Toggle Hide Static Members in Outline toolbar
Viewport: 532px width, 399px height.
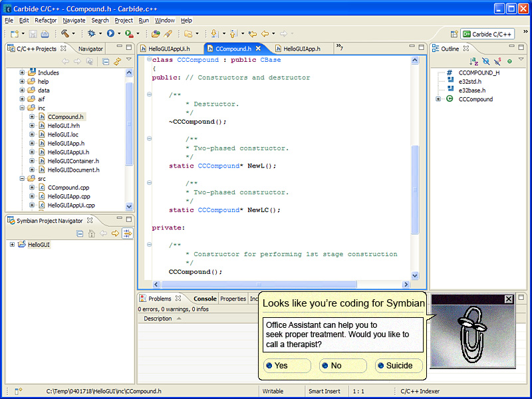tap(497, 61)
